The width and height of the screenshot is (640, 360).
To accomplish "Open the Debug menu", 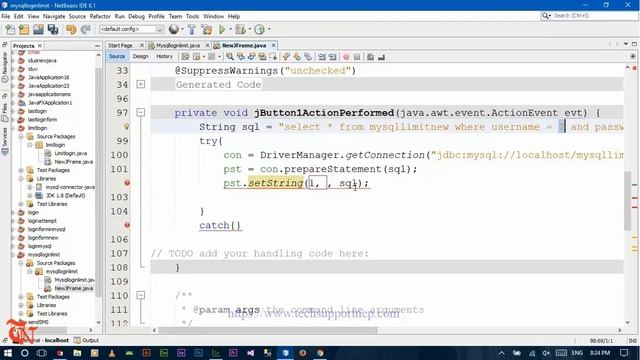I will point(136,16).
